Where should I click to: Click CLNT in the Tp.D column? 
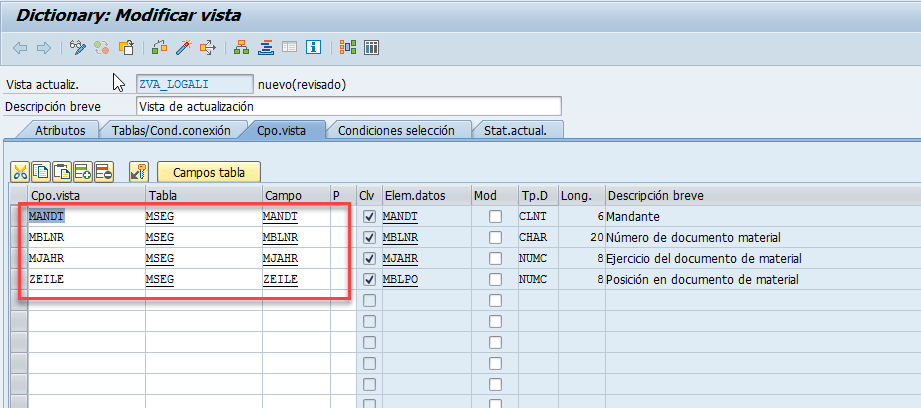point(533,217)
